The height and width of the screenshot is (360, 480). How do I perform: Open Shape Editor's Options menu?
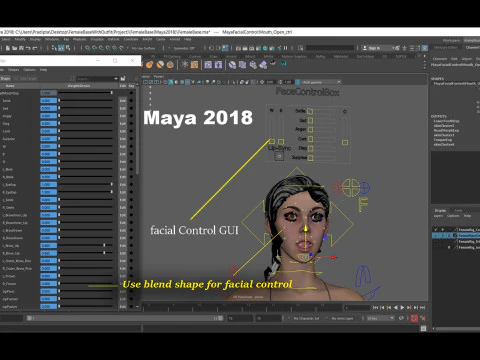29,70
